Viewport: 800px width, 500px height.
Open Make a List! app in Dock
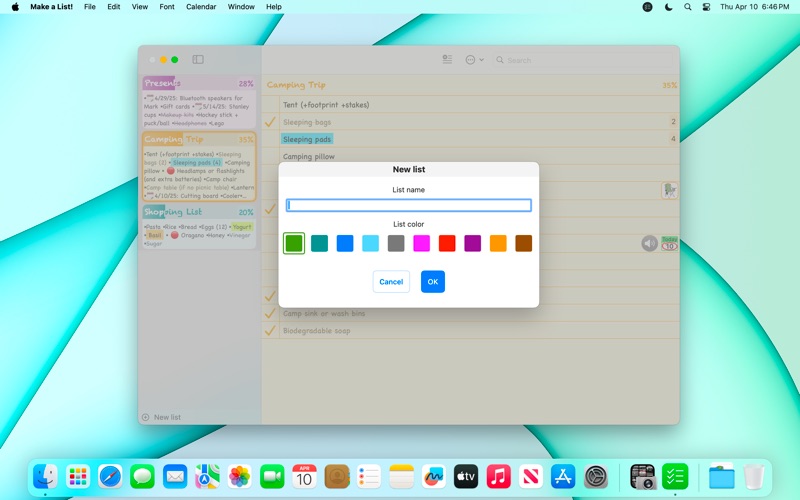(x=675, y=477)
